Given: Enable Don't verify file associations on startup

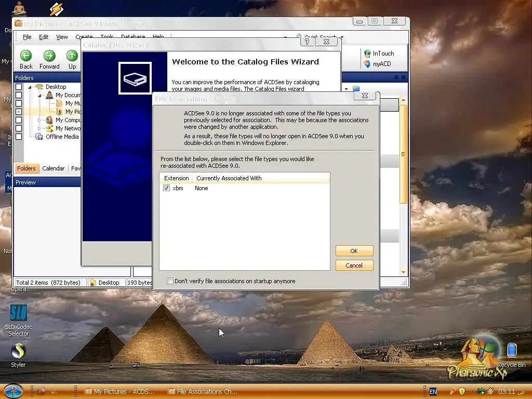Looking at the screenshot, I should (x=170, y=281).
